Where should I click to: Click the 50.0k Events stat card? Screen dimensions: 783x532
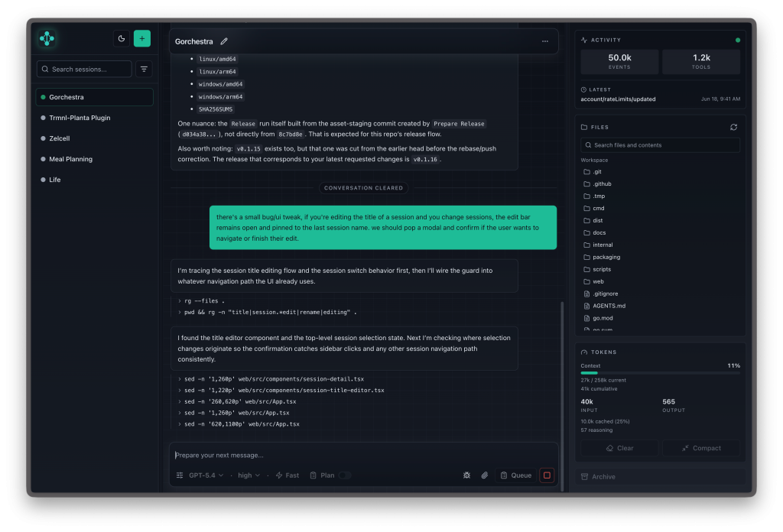pos(619,61)
